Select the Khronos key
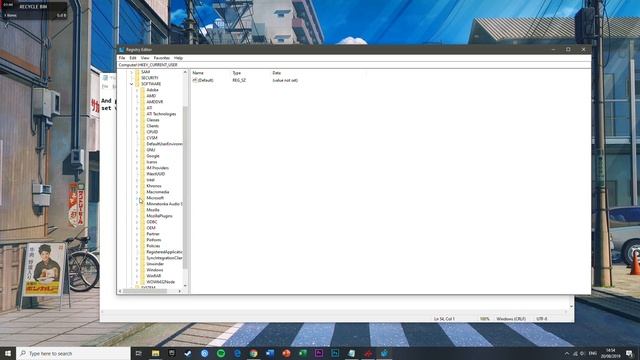Image resolution: width=640 pixels, height=360 pixels. 154,186
